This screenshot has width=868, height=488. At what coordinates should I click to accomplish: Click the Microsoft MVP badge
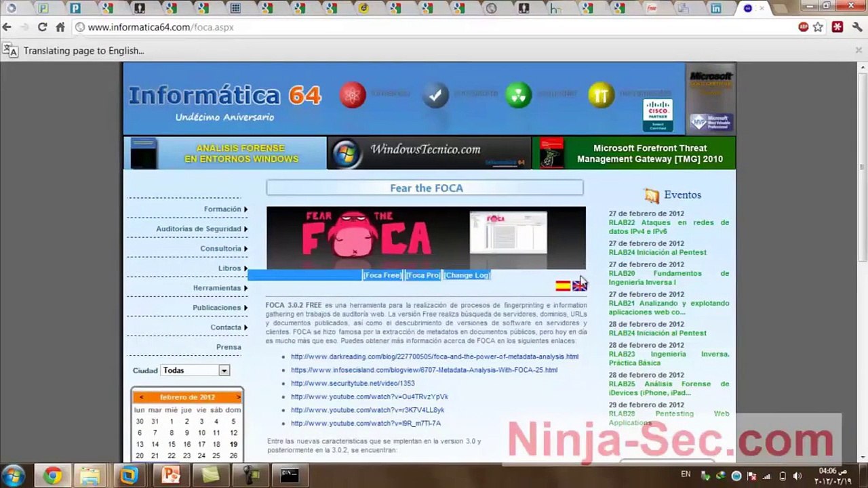pyautogui.click(x=711, y=122)
